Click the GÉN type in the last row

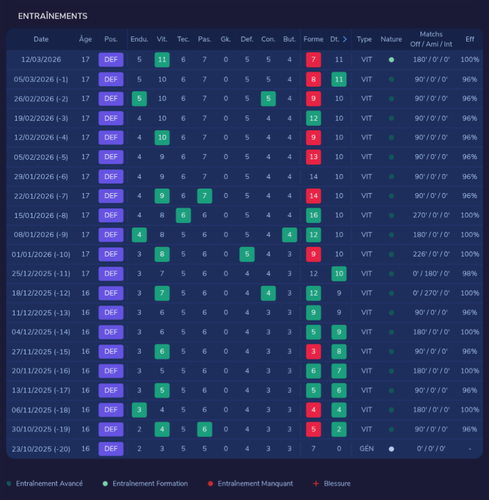366,449
